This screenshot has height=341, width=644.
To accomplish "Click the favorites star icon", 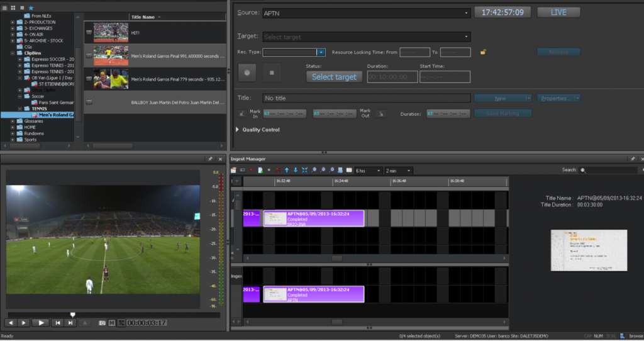I will 31,8.
